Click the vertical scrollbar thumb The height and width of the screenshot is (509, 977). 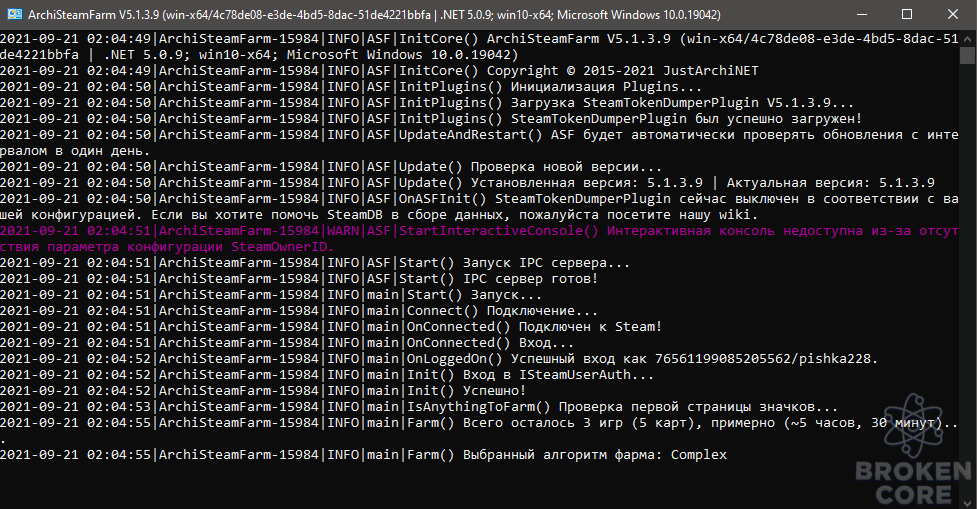pos(966,56)
